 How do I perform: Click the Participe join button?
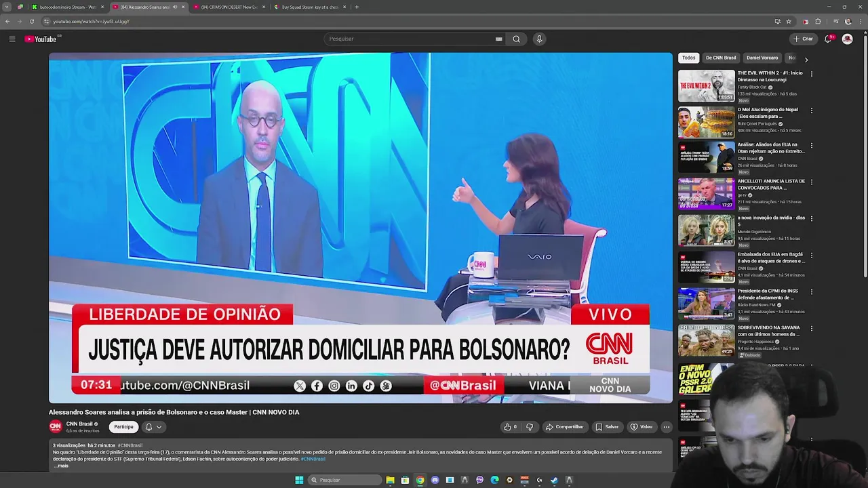pyautogui.click(x=123, y=427)
